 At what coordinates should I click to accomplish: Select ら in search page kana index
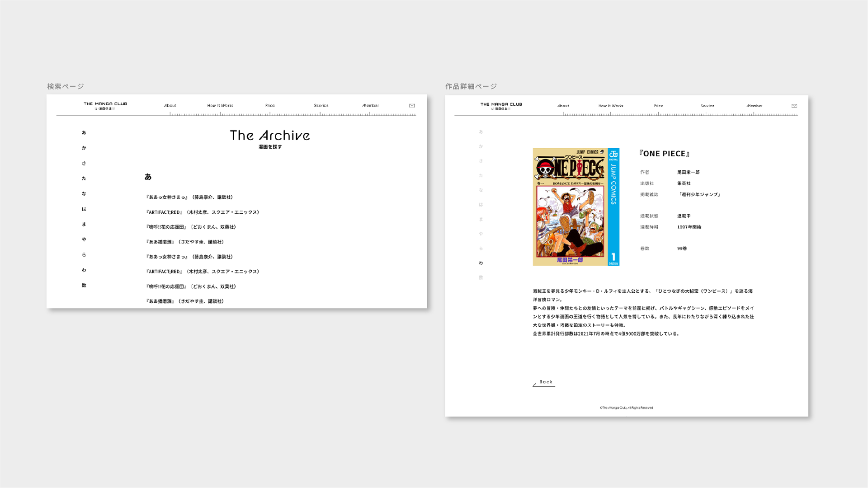[x=84, y=255]
